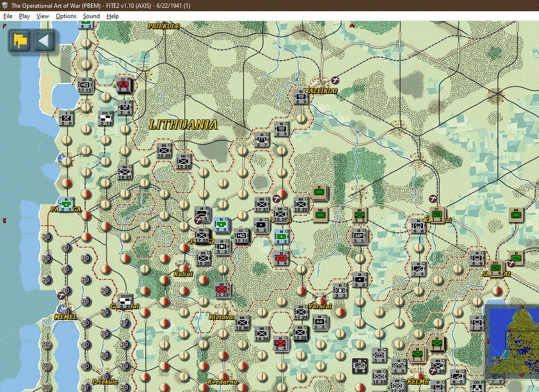
Task: Select the gray unit marked 5 8
Action: click(320, 323)
